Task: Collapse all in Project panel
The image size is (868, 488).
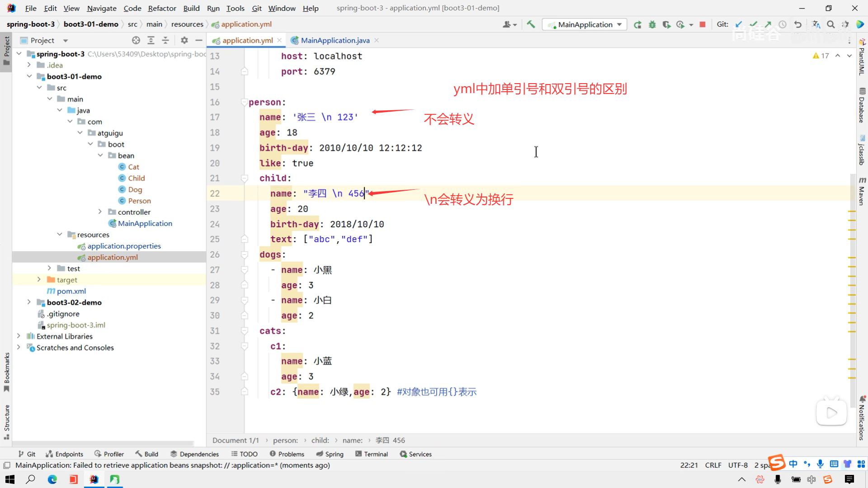Action: (165, 40)
